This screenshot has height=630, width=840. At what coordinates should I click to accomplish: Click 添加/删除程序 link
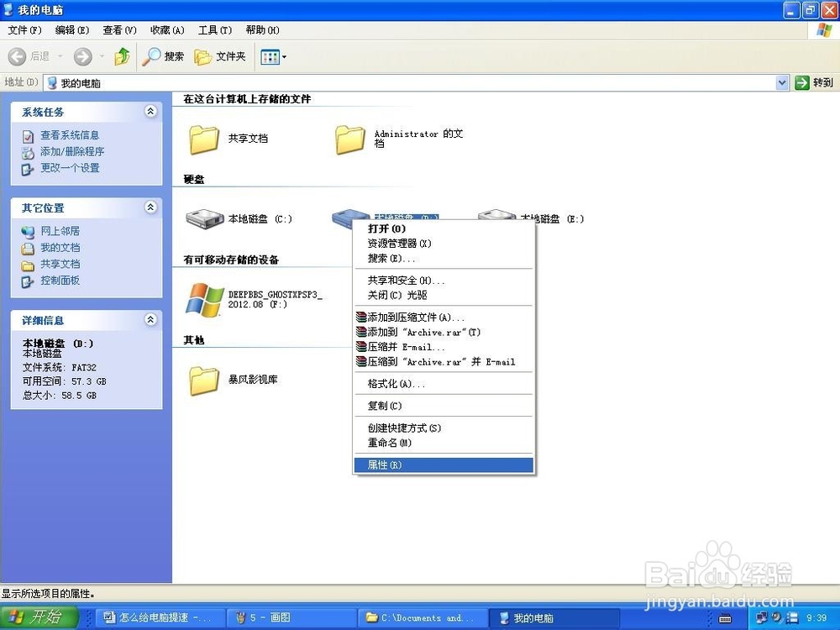click(72, 151)
